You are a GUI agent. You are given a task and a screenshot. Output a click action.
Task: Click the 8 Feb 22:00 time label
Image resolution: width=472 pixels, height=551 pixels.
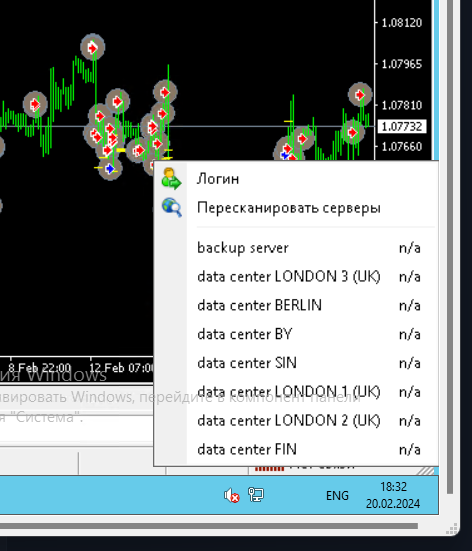pyautogui.click(x=39, y=368)
